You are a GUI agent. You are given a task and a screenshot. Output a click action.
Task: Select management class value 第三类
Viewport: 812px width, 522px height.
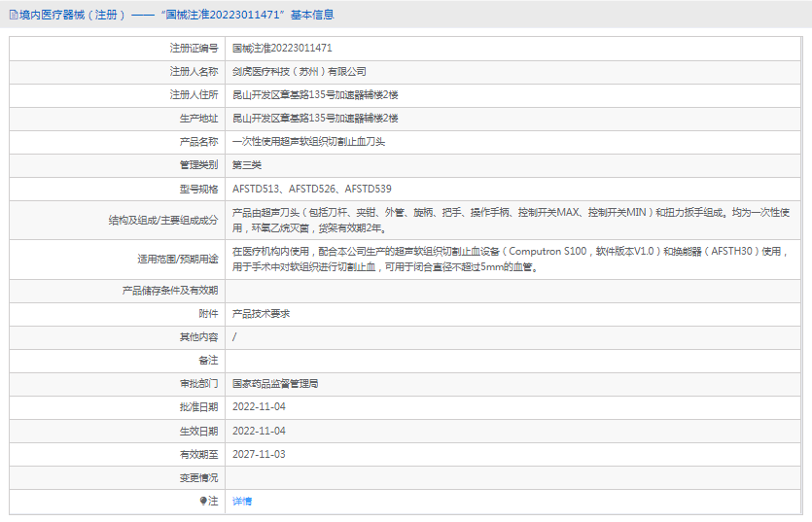pos(247,165)
